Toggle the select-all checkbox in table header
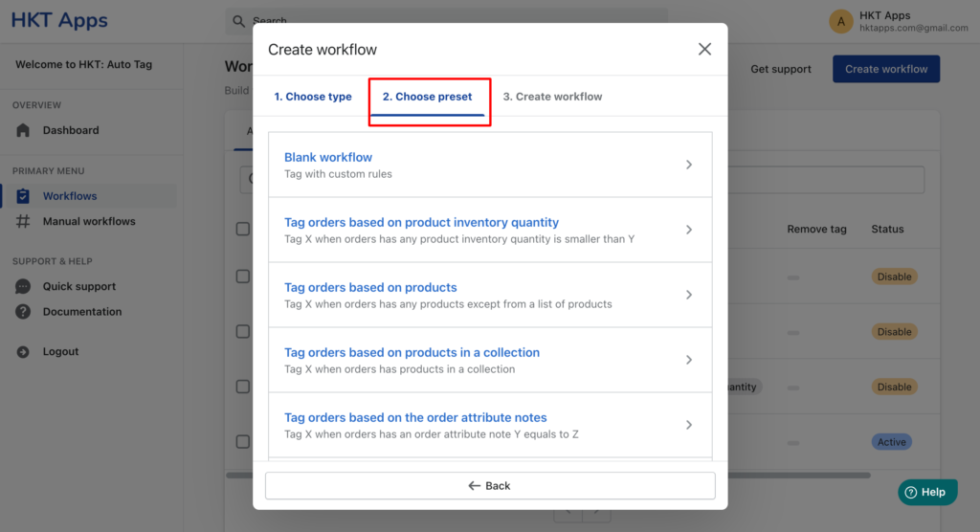The image size is (980, 532). [243, 229]
